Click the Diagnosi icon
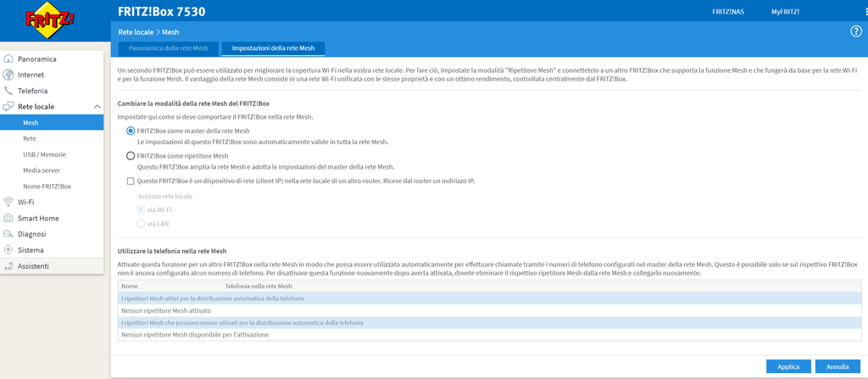 [8, 234]
